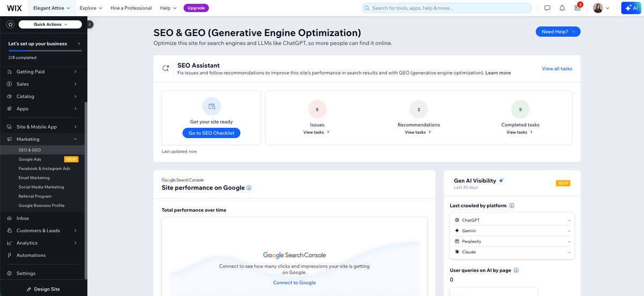The width and height of the screenshot is (644, 296).
Task: Open the AI assistant button
Action: coord(631,8)
